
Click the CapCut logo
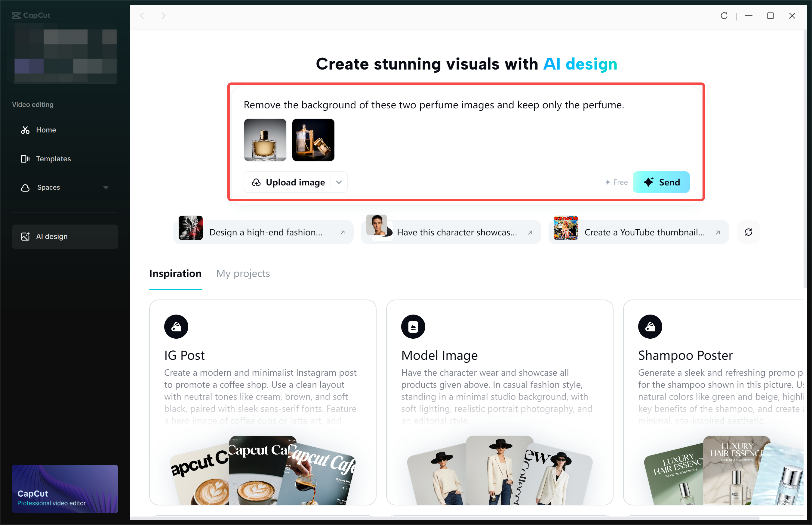click(31, 15)
